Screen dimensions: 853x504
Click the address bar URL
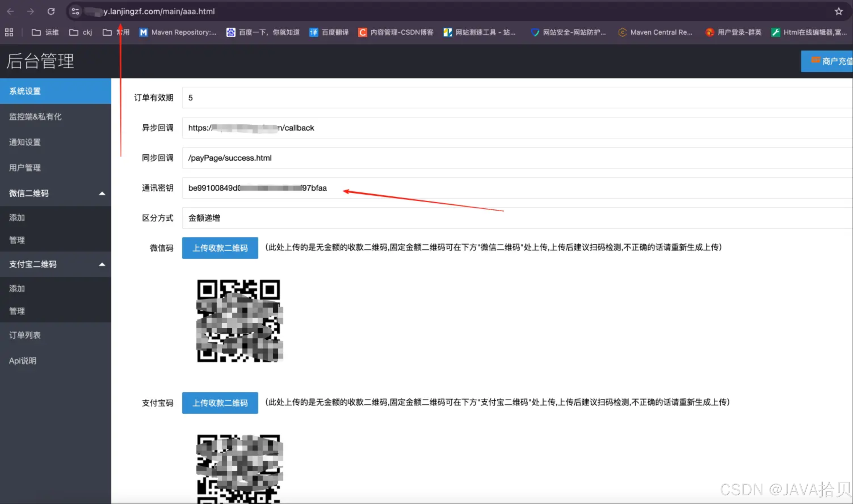[x=159, y=12]
